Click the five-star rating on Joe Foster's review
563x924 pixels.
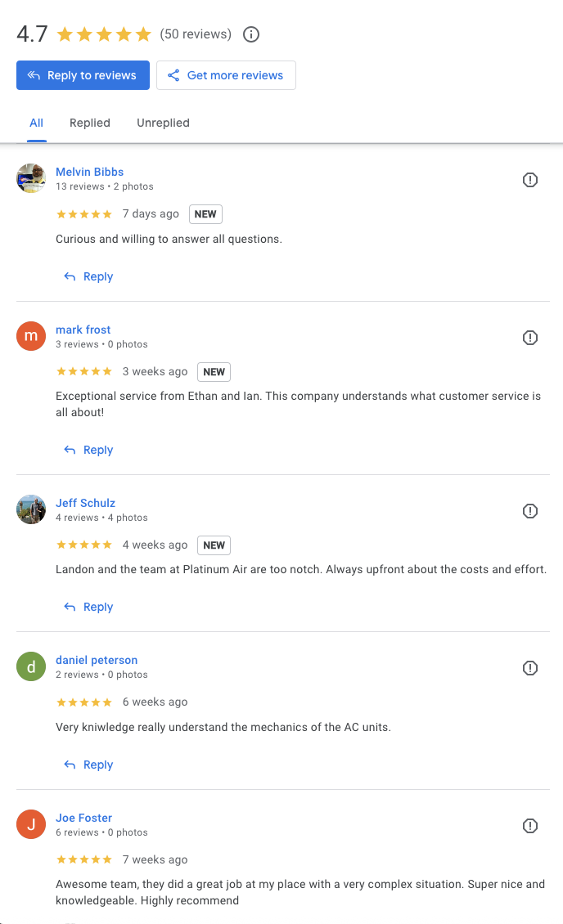point(84,859)
